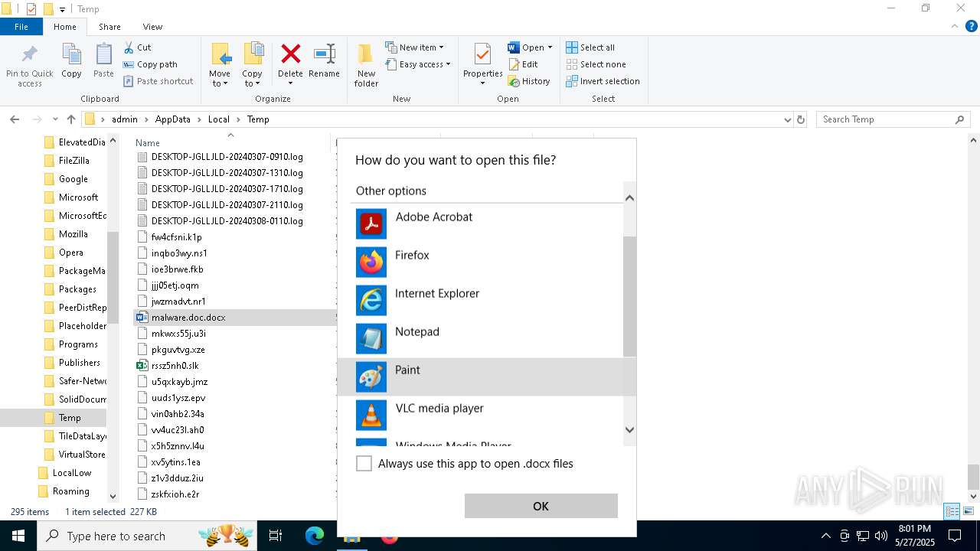Click the Search Temp field
This screenshot has width=980, height=551.
click(x=885, y=119)
